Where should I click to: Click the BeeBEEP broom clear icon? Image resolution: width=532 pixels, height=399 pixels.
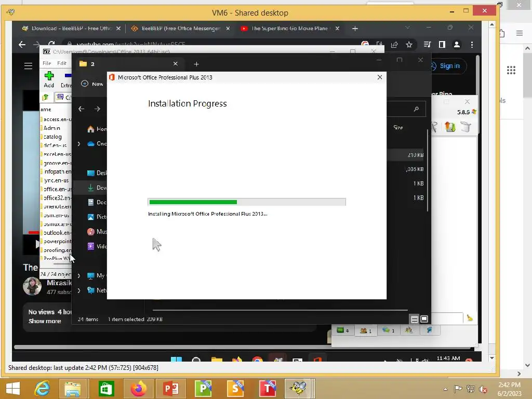click(x=470, y=318)
